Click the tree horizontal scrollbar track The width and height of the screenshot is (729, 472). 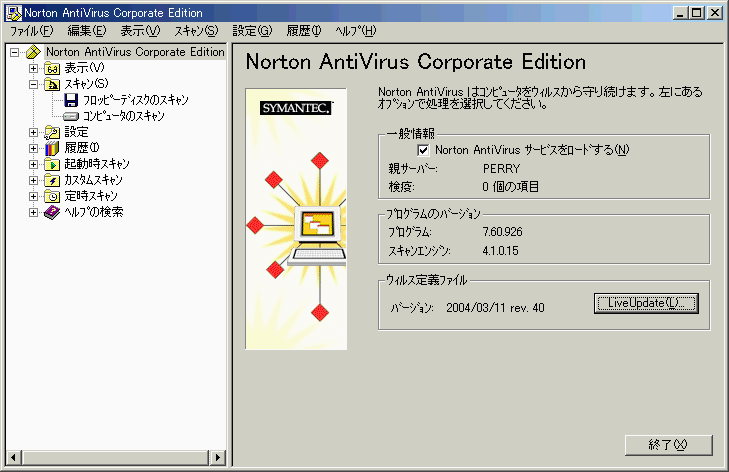(115, 458)
